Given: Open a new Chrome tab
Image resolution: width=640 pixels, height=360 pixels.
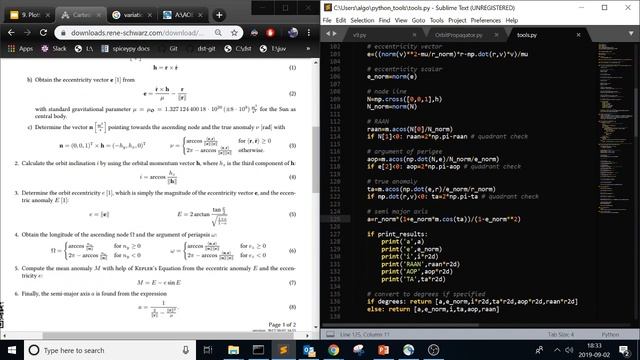Looking at the screenshot, I should point(219,15).
